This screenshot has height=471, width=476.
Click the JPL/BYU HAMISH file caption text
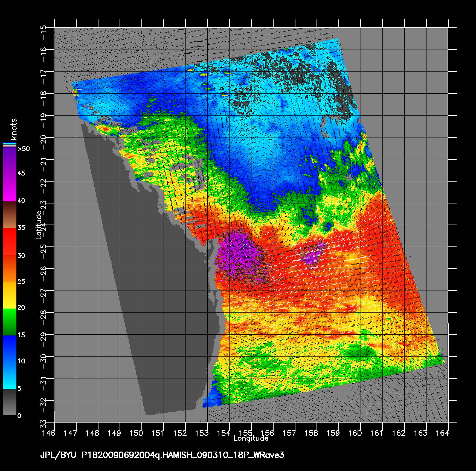162,455
